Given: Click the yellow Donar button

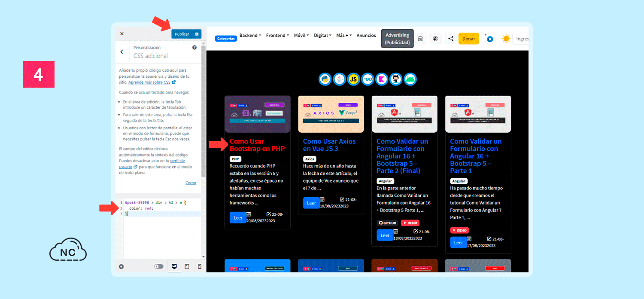Looking at the screenshot, I should pos(468,39).
